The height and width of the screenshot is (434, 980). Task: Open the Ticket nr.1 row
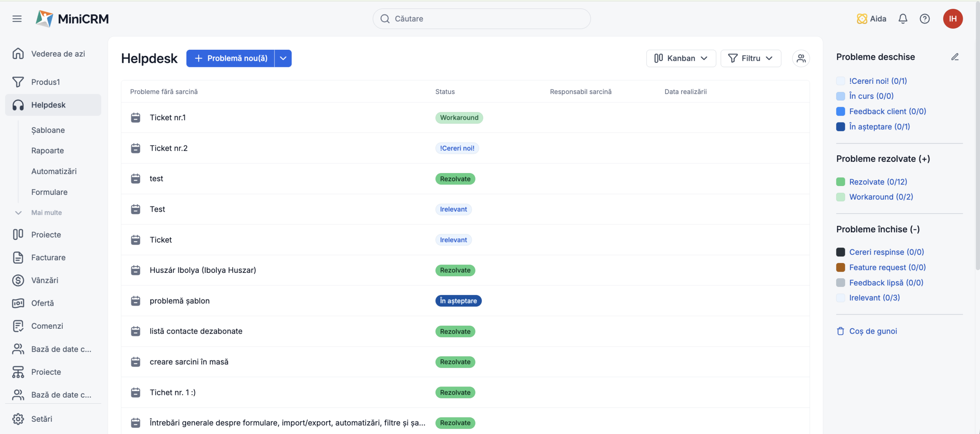click(x=465, y=117)
